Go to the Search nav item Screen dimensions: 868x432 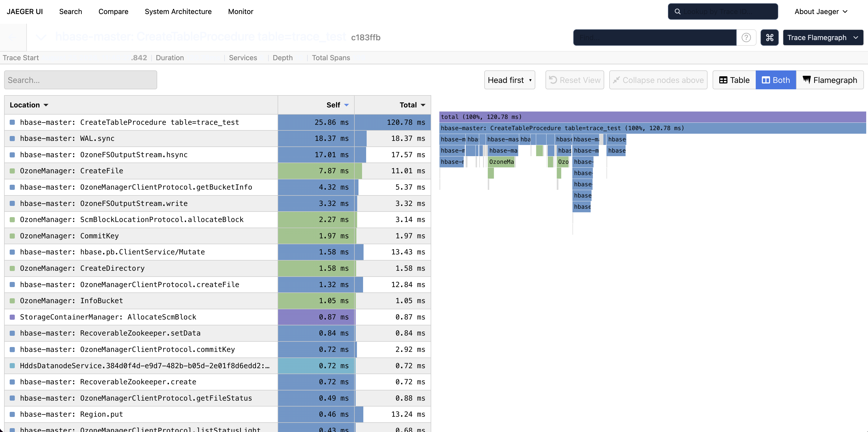pyautogui.click(x=70, y=11)
